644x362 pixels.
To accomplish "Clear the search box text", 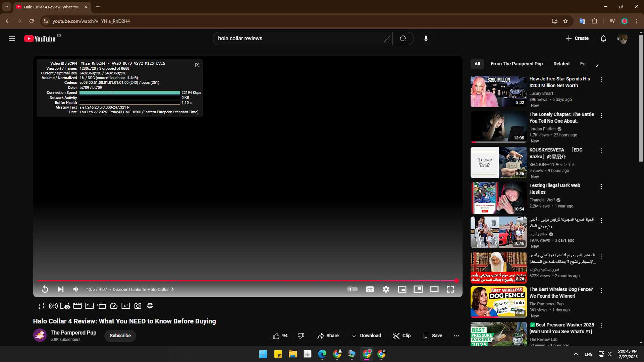I will [x=387, y=39].
